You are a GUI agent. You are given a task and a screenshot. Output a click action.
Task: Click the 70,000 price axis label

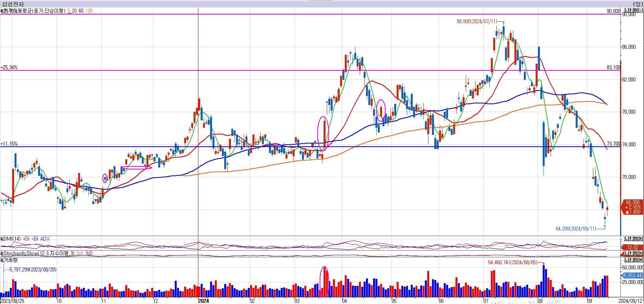pyautogui.click(x=629, y=177)
